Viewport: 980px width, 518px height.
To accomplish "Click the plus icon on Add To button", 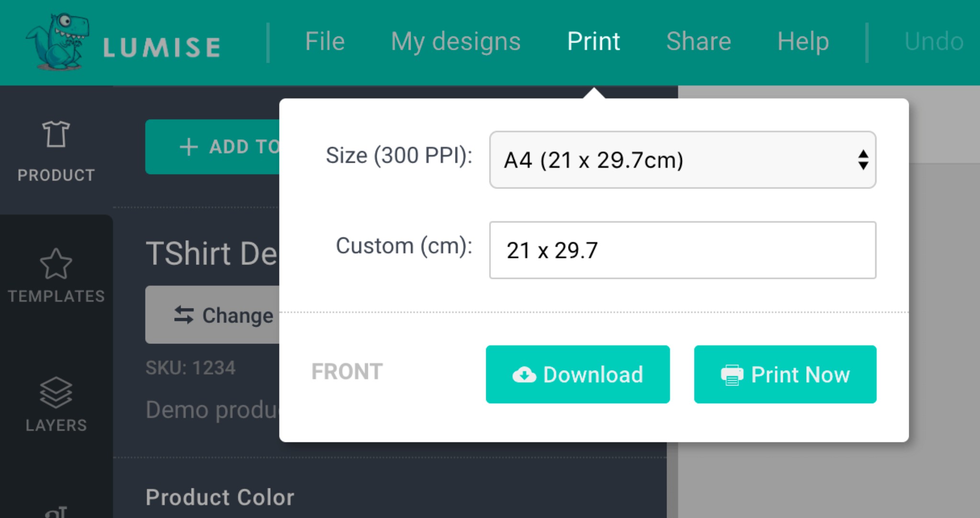I will (189, 147).
